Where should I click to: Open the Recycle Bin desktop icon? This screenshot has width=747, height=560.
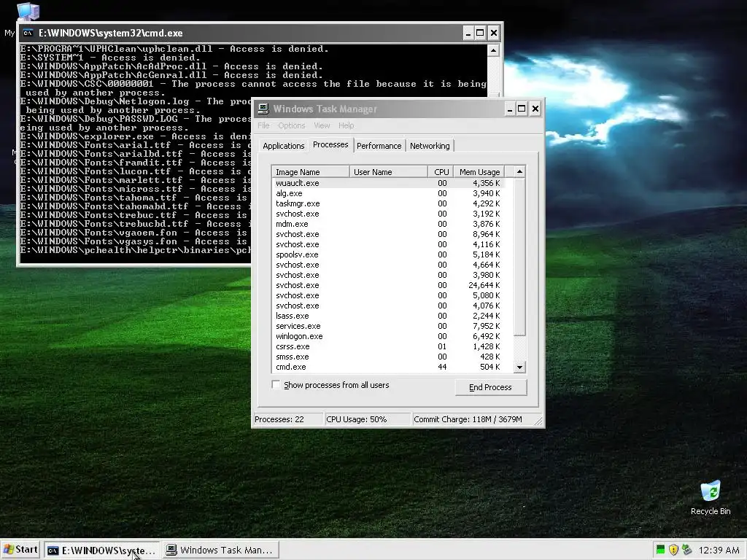coord(711,497)
